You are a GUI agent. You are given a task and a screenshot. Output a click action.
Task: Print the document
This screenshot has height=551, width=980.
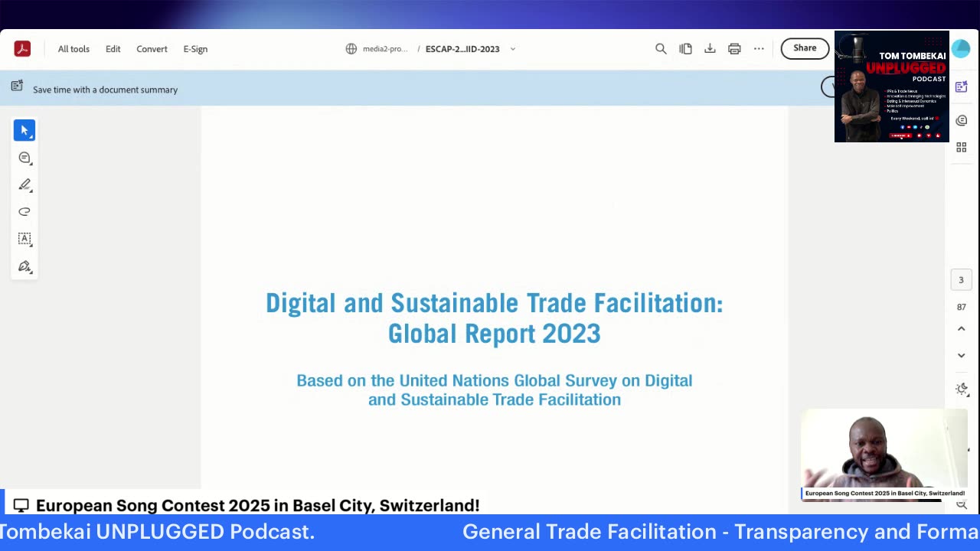[x=734, y=49]
